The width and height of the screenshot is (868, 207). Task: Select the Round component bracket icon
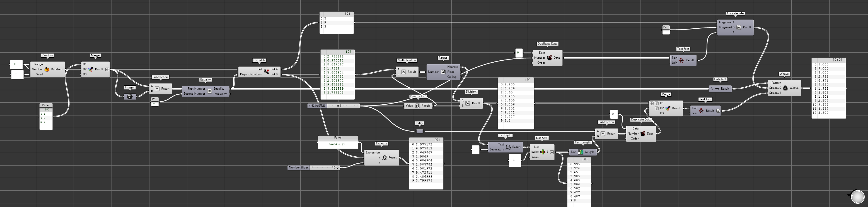pyautogui.click(x=443, y=72)
